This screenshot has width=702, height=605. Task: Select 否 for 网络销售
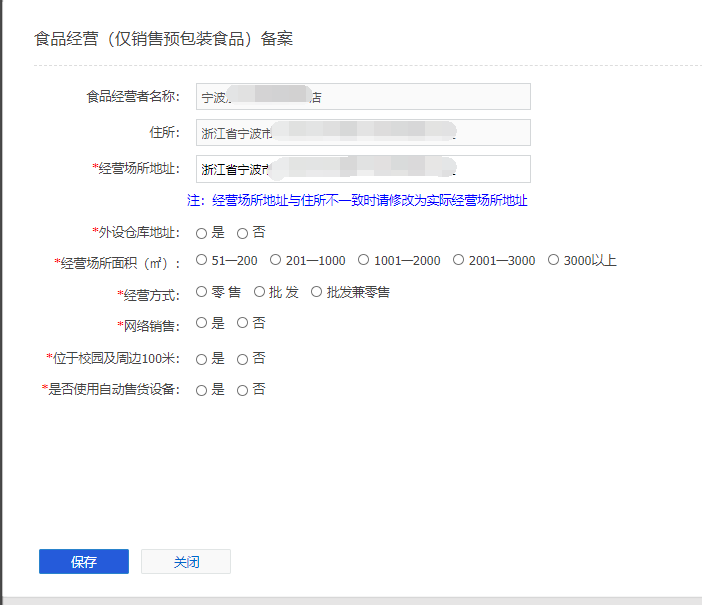[x=242, y=323]
